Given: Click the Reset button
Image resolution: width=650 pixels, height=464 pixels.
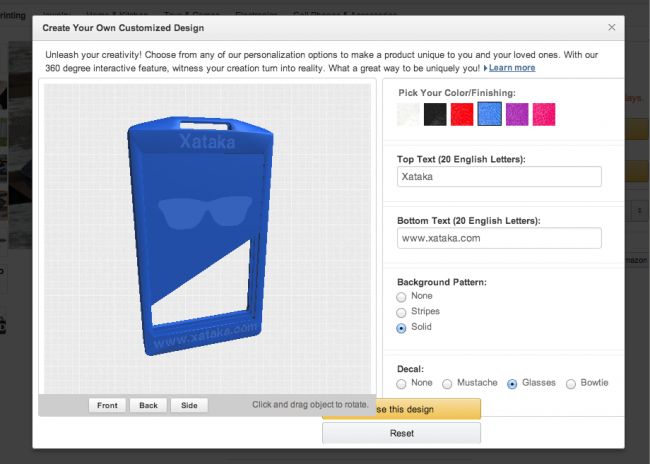Looking at the screenshot, I should [x=401, y=433].
